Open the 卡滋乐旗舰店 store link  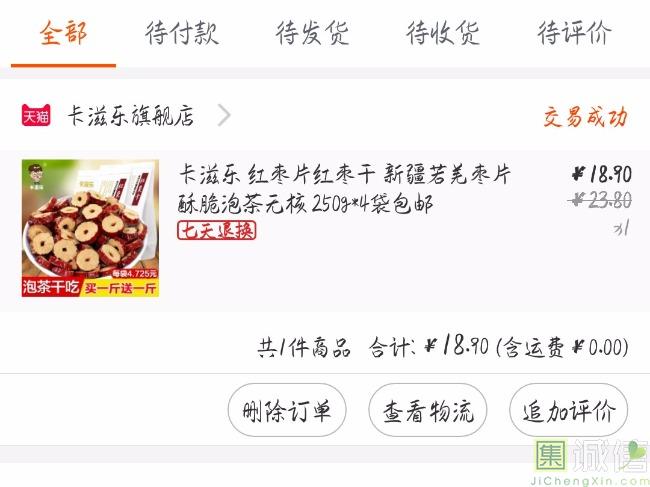point(131,115)
